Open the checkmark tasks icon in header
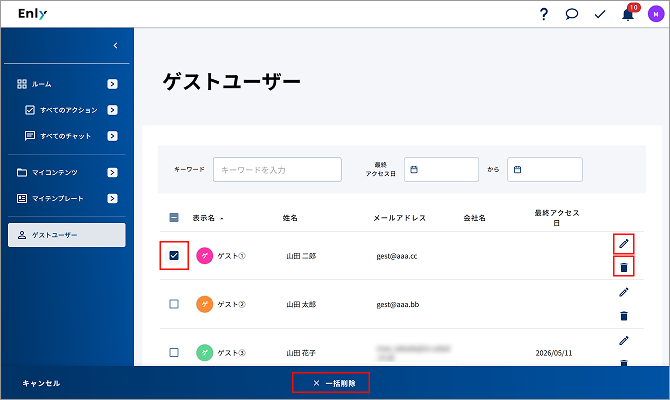Image resolution: width=670 pixels, height=400 pixels. [600, 14]
